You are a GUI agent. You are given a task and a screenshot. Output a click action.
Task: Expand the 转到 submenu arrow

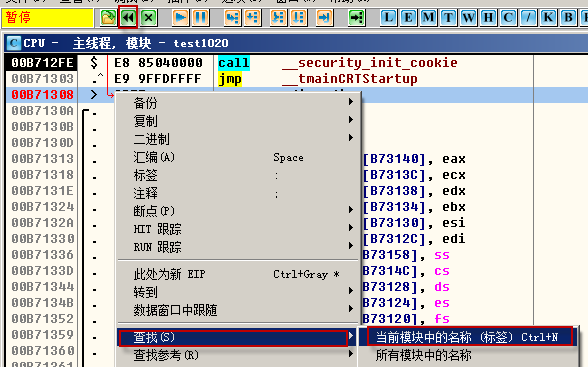(x=351, y=291)
